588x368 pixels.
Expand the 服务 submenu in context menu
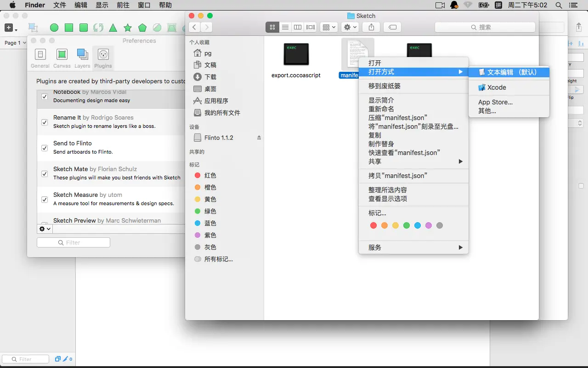click(x=413, y=247)
